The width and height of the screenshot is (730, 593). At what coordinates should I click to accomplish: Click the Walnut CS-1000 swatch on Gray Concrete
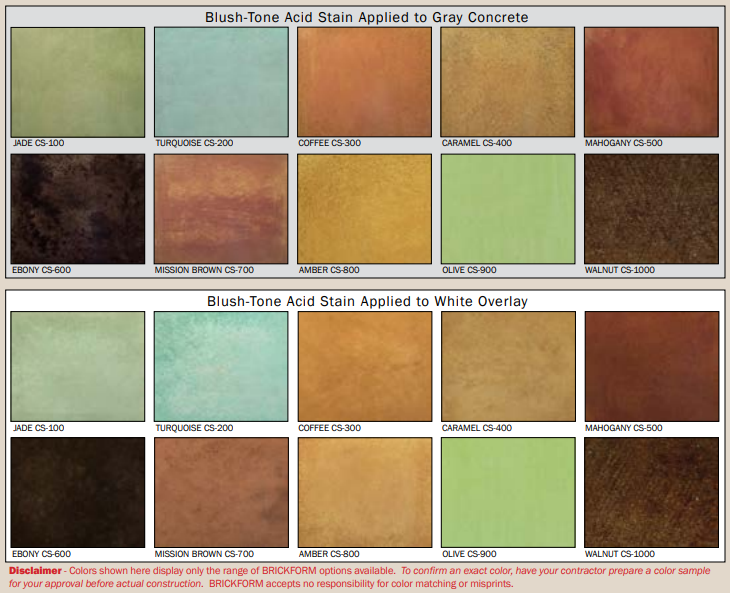pos(651,209)
